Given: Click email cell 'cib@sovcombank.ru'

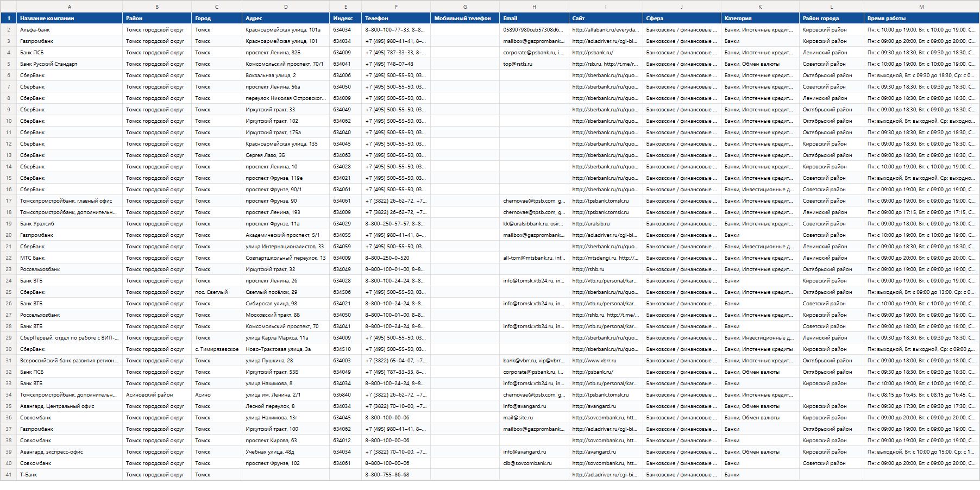Looking at the screenshot, I should pyautogui.click(x=535, y=463).
